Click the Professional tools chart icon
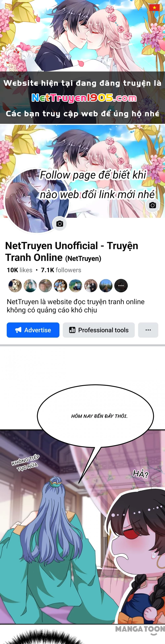The image size is (165, 644). [x=72, y=330]
